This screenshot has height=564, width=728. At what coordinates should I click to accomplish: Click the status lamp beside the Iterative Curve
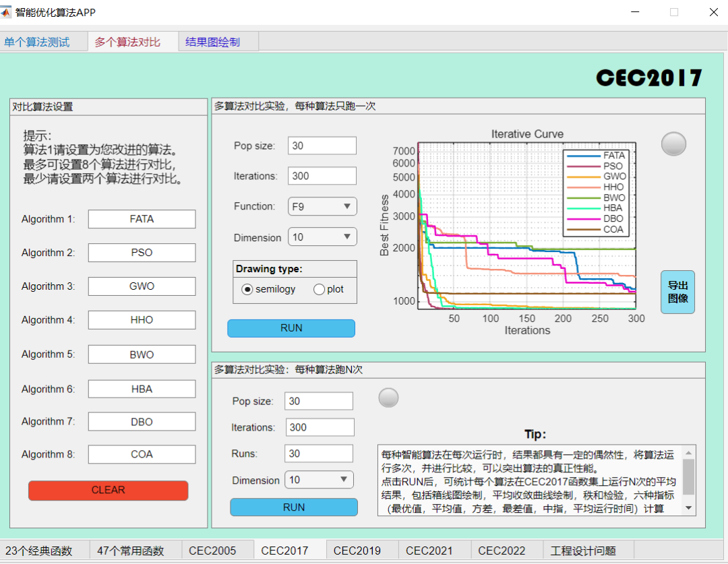[673, 144]
